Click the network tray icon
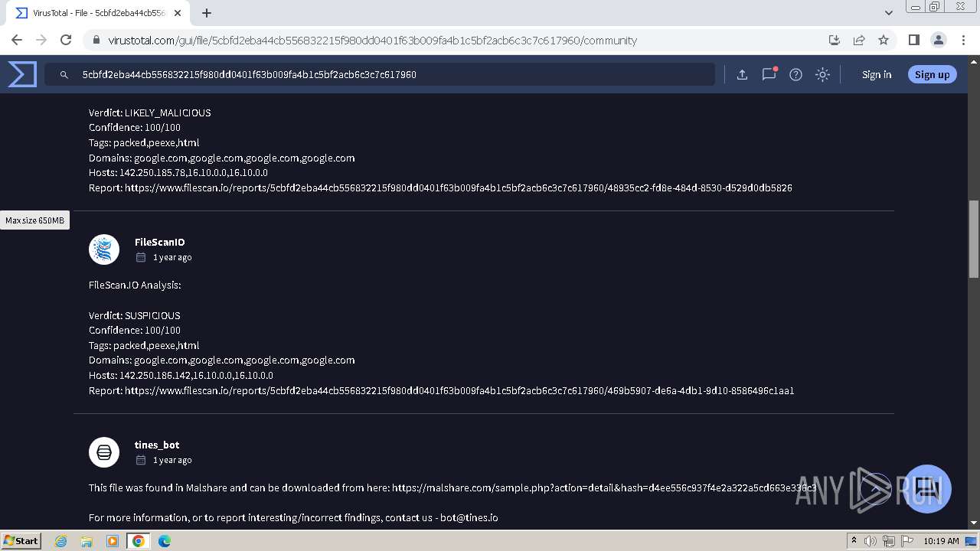Screen dimensions: 980x551 889,541
